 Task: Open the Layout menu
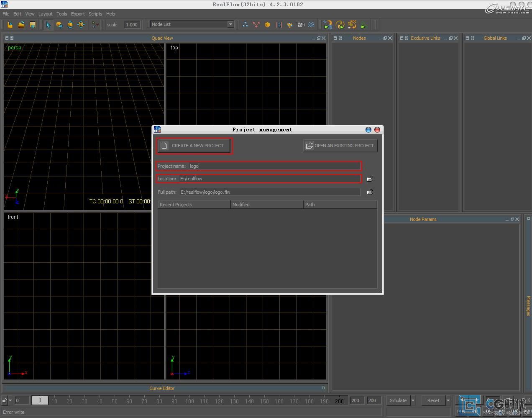point(46,14)
